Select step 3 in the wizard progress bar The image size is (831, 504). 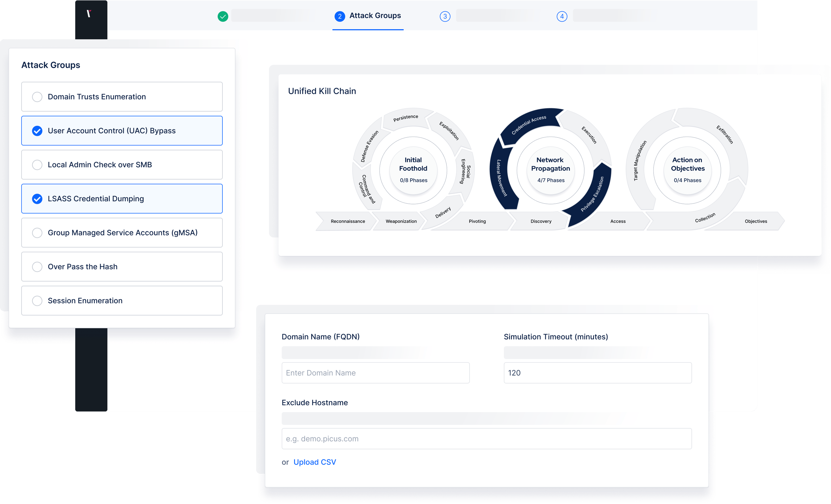point(445,16)
